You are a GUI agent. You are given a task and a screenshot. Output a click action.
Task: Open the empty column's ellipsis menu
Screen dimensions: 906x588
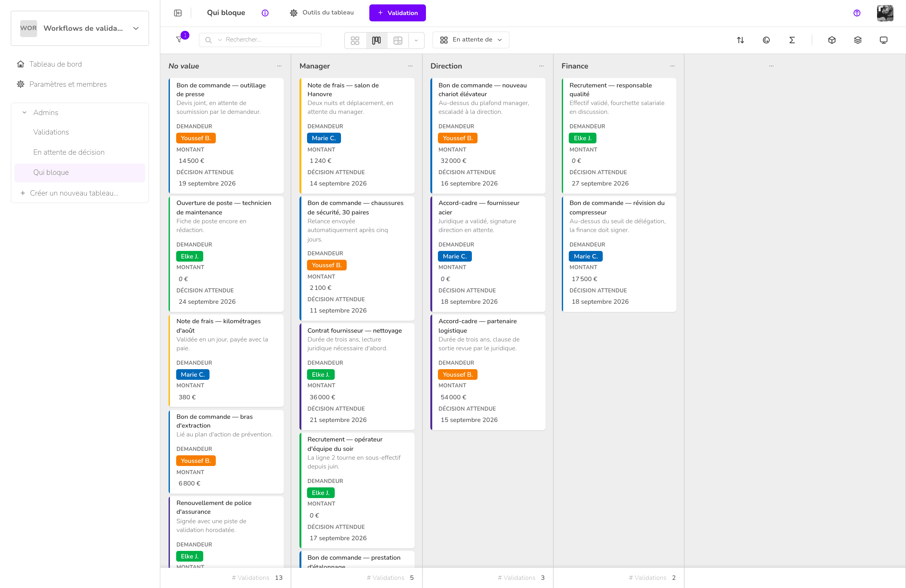pos(771,66)
